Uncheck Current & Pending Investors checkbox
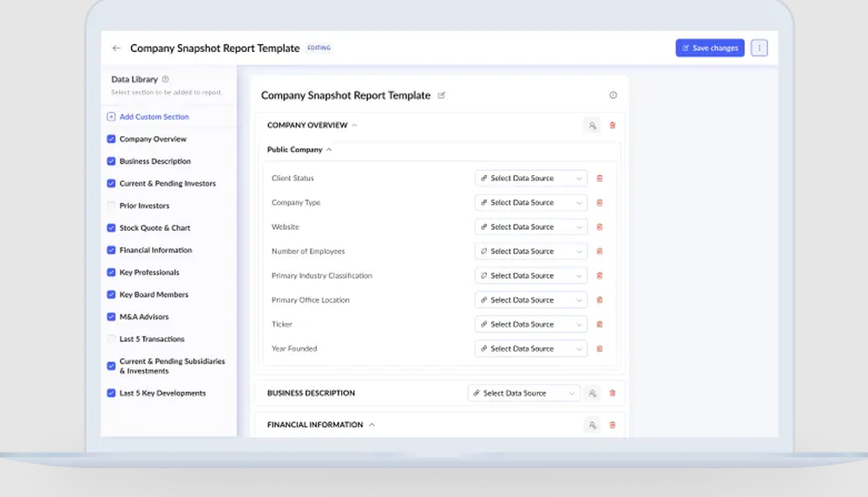The width and height of the screenshot is (868, 497). coord(111,183)
